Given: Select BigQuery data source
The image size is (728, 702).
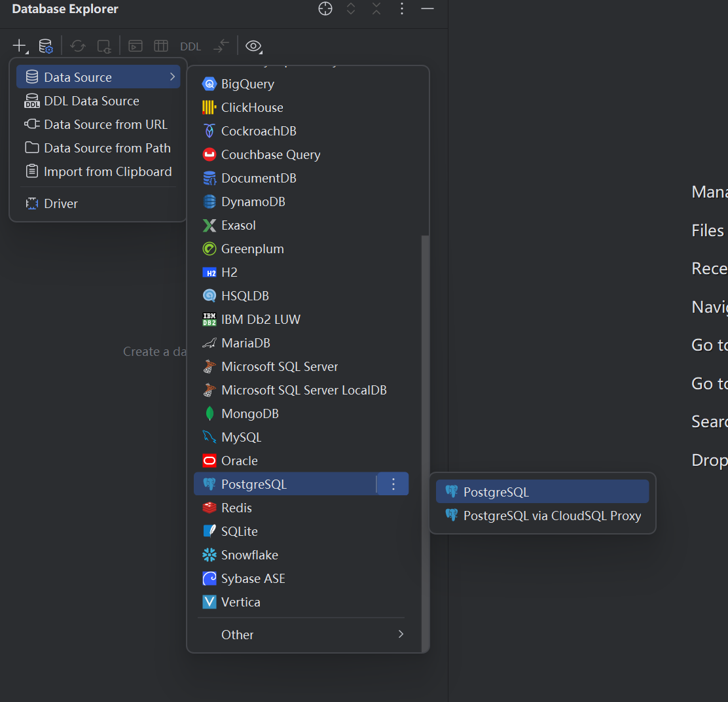Looking at the screenshot, I should 301,84.
